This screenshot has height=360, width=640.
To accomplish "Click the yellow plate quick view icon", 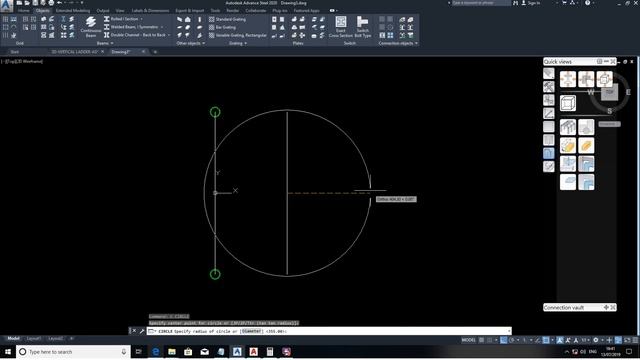I will coord(586,145).
